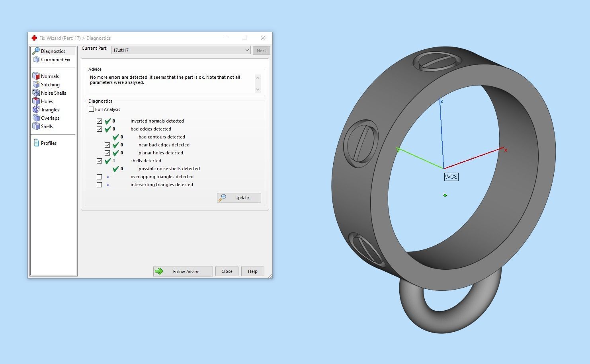Click 'possible noise shells detected' row text
The image size is (590, 364).
(169, 169)
